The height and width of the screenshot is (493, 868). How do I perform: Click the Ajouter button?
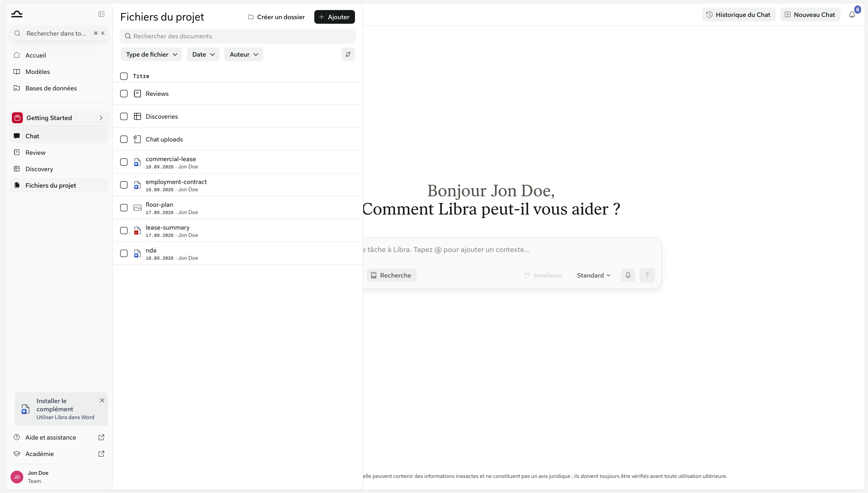[x=334, y=17]
